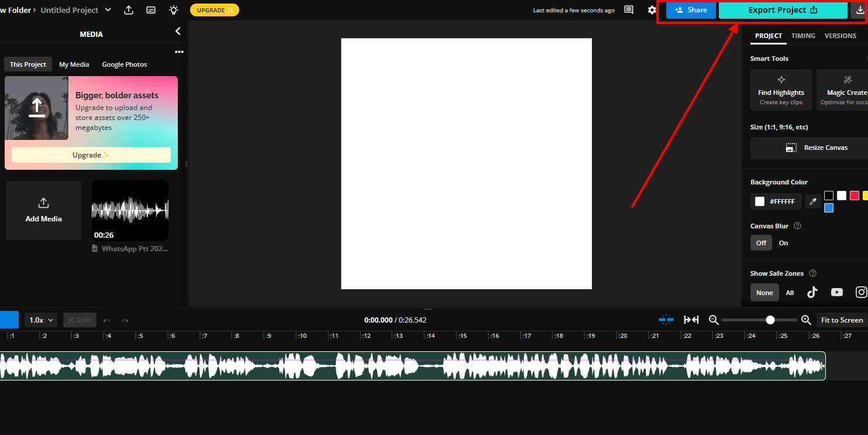The image size is (868, 435).
Task: Click the lightbulb tips icon
Action: tap(173, 10)
